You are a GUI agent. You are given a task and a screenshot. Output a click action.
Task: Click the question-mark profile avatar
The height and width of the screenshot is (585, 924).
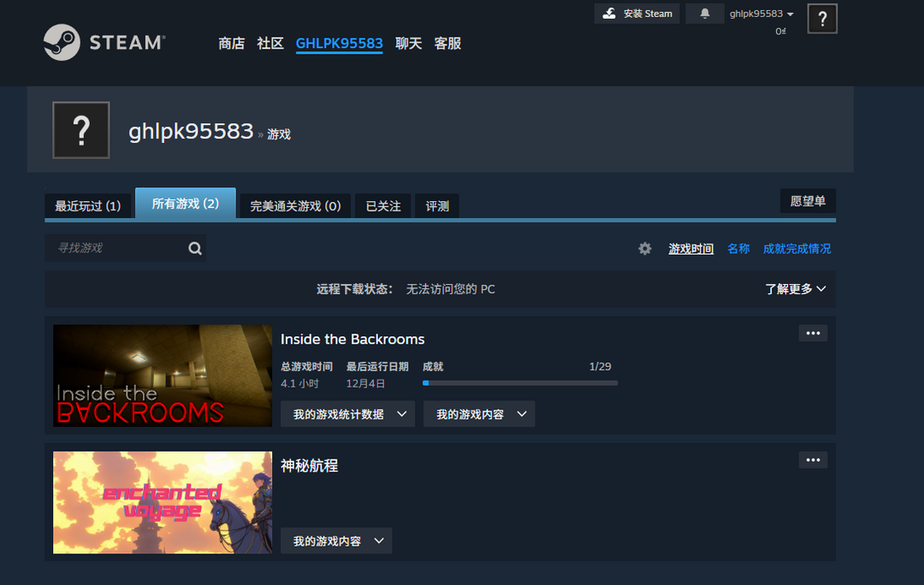pyautogui.click(x=80, y=130)
